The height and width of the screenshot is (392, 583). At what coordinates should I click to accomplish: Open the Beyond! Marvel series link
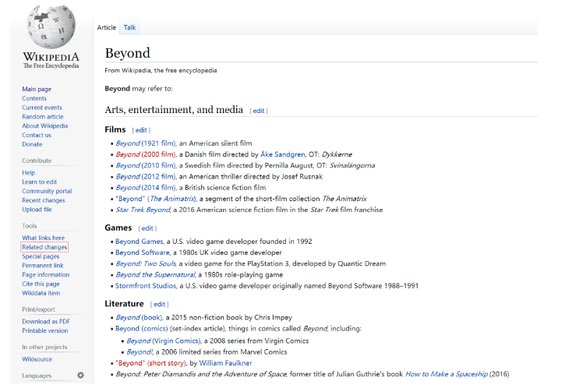pyautogui.click(x=140, y=351)
